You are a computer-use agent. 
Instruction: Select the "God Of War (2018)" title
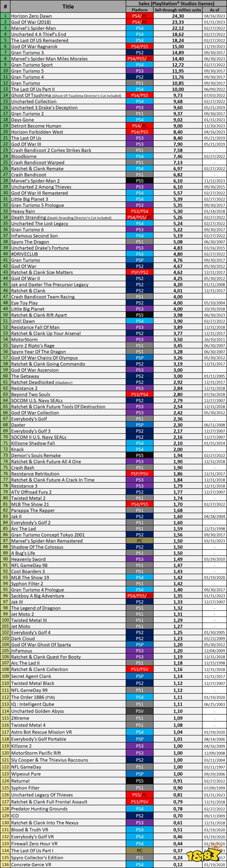tap(31, 22)
